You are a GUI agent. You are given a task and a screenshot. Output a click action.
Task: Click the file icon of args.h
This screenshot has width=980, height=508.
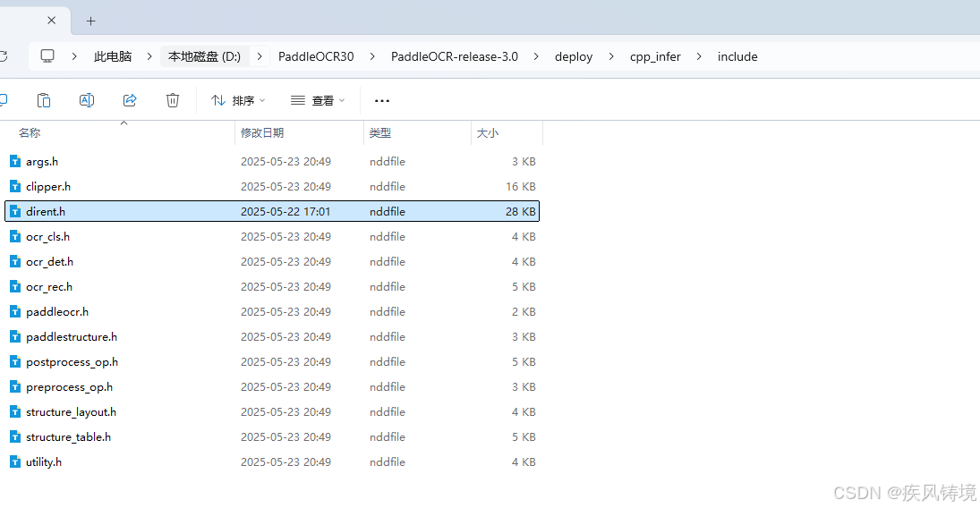point(15,161)
